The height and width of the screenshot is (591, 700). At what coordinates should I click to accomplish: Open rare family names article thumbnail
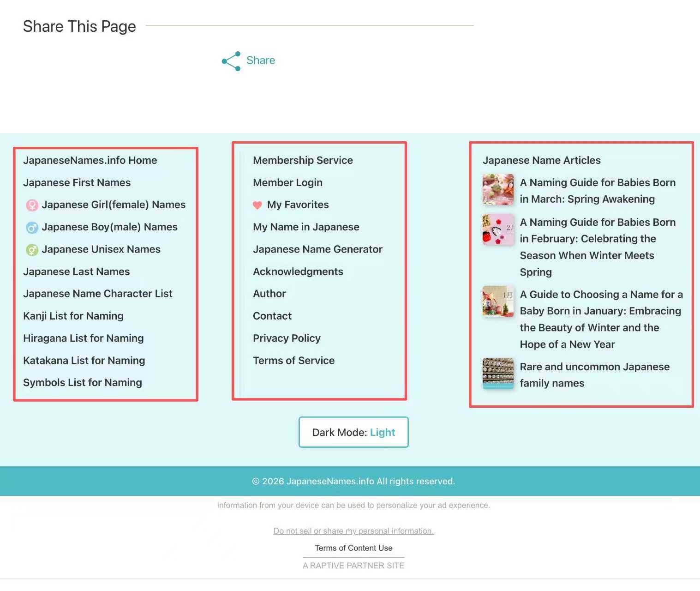(x=498, y=374)
